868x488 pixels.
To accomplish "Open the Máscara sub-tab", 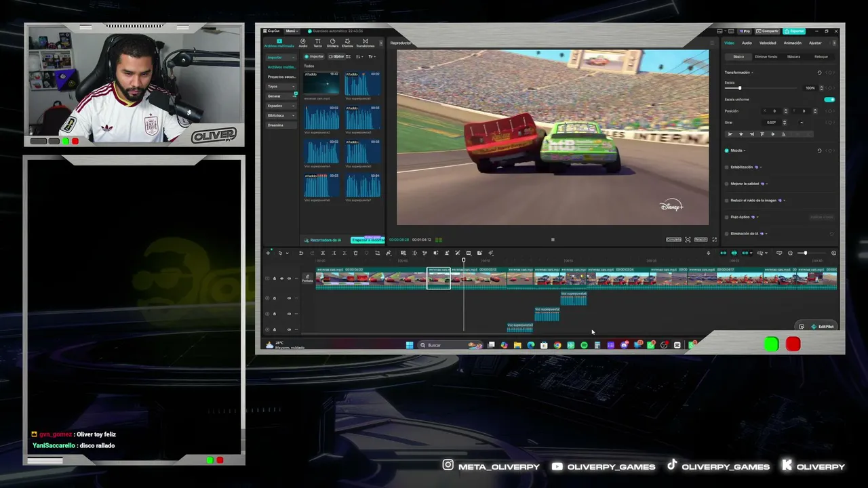I will click(793, 57).
